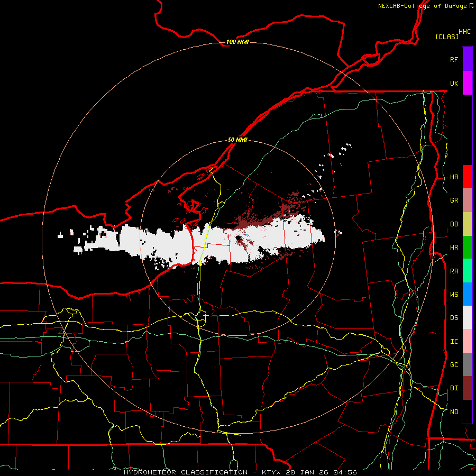This screenshot has height=476, width=476.
Task: Click the 50 NMI range ring label
Action: point(237,140)
